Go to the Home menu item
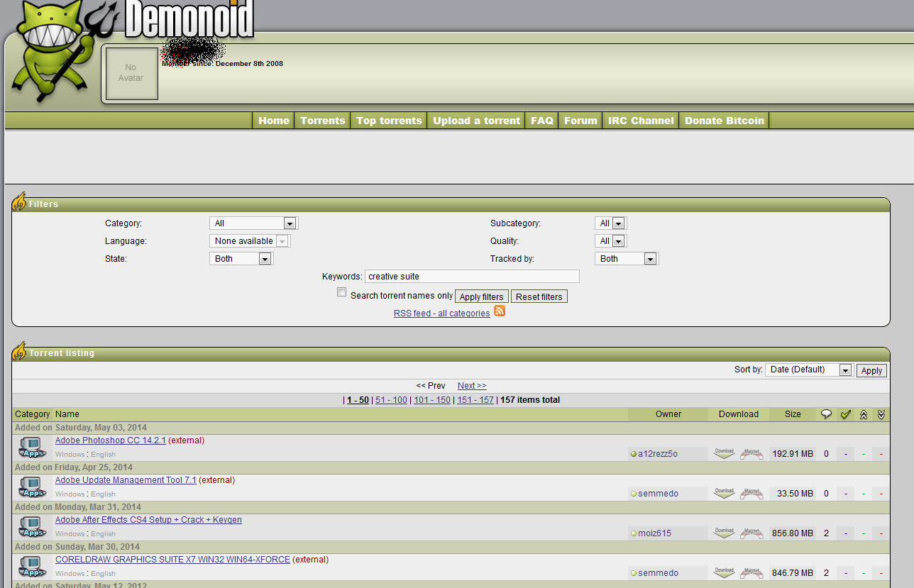914x588 pixels. pyautogui.click(x=274, y=121)
